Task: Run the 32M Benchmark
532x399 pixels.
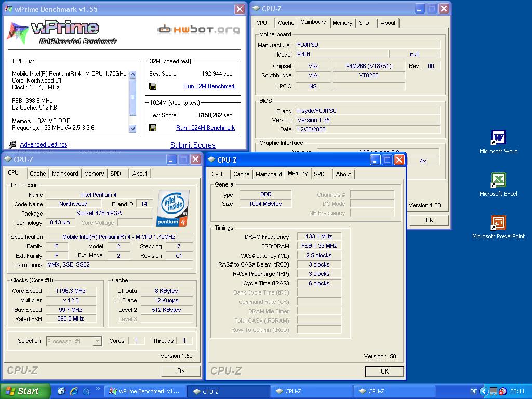Action: click(209, 86)
